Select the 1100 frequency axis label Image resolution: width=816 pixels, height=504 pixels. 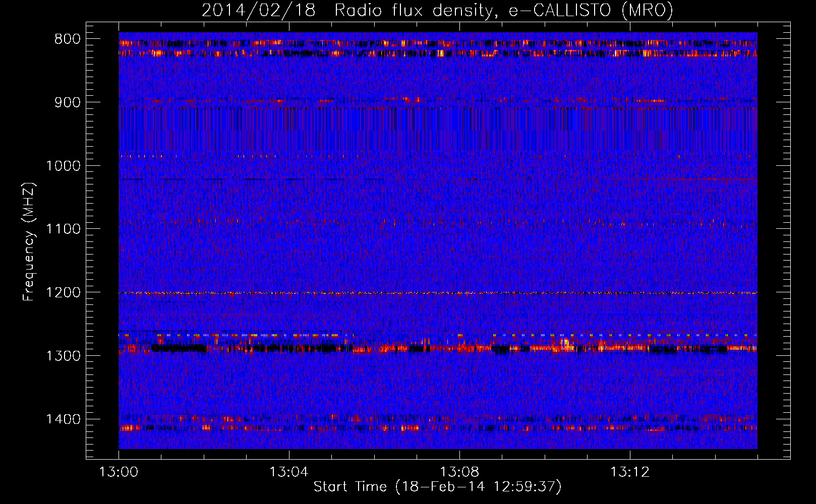pyautogui.click(x=63, y=229)
